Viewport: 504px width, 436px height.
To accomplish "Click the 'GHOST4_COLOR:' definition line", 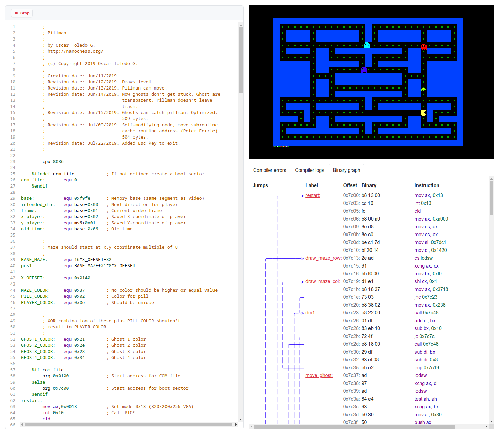I will click(x=83, y=358).
